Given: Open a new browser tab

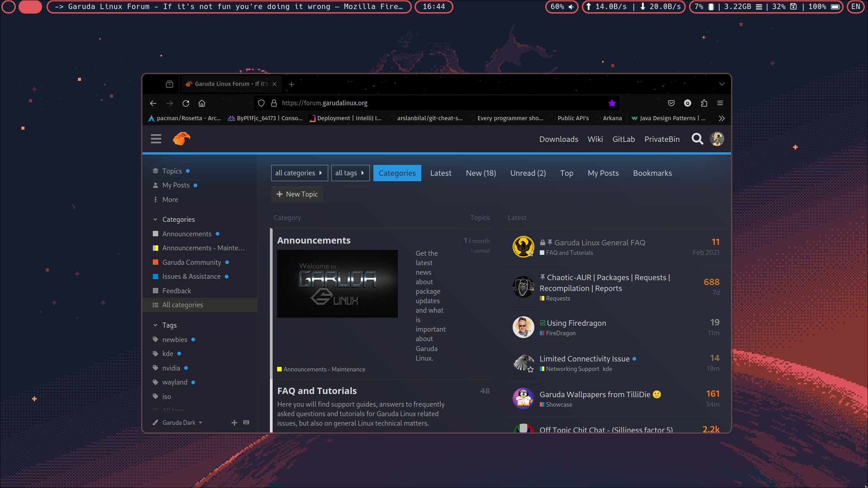Looking at the screenshot, I should (292, 84).
